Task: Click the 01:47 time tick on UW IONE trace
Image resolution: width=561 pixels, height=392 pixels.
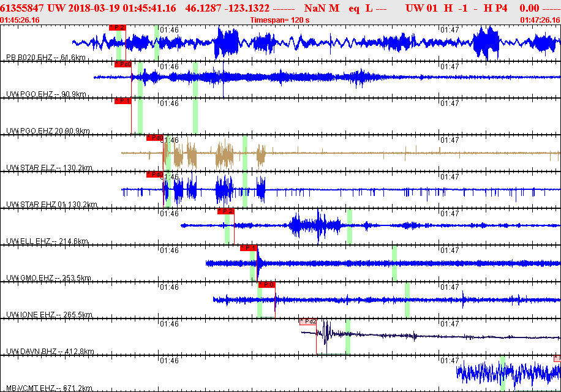Action: (x=450, y=287)
